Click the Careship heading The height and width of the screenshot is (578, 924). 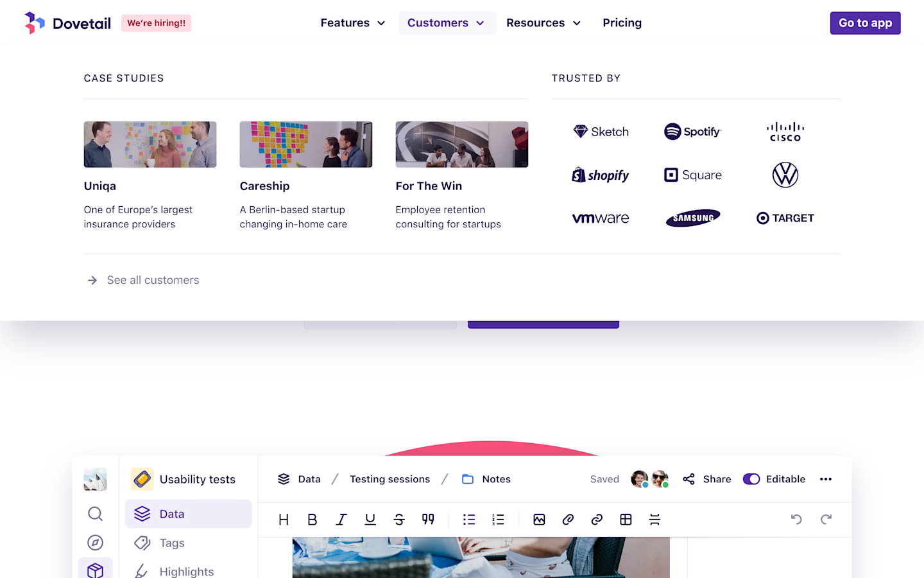point(264,186)
